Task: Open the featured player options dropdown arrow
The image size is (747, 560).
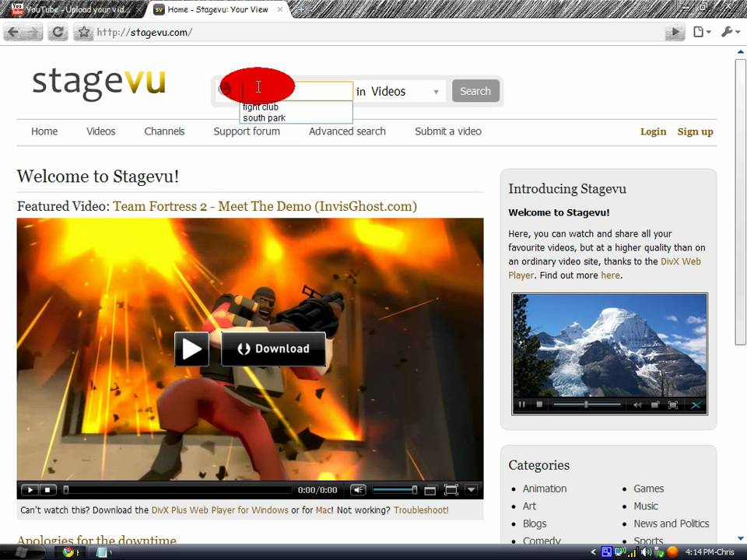Action: tap(471, 489)
